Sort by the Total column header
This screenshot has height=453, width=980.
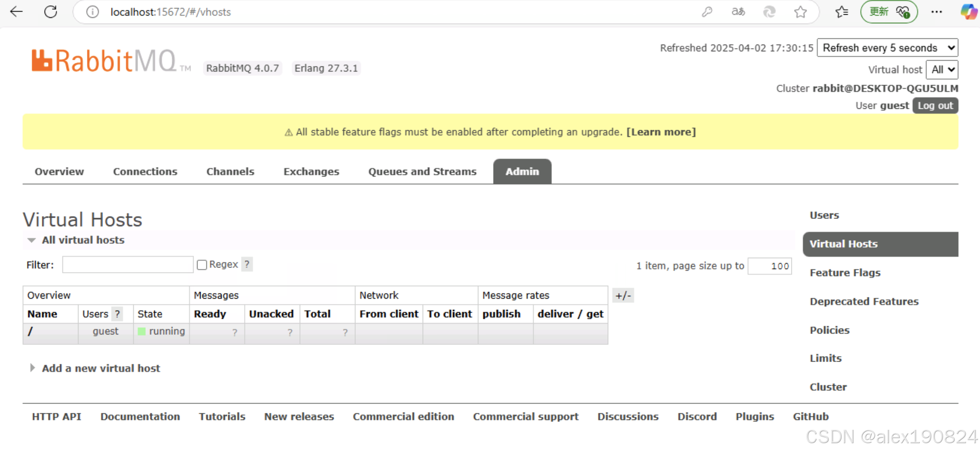click(x=317, y=314)
